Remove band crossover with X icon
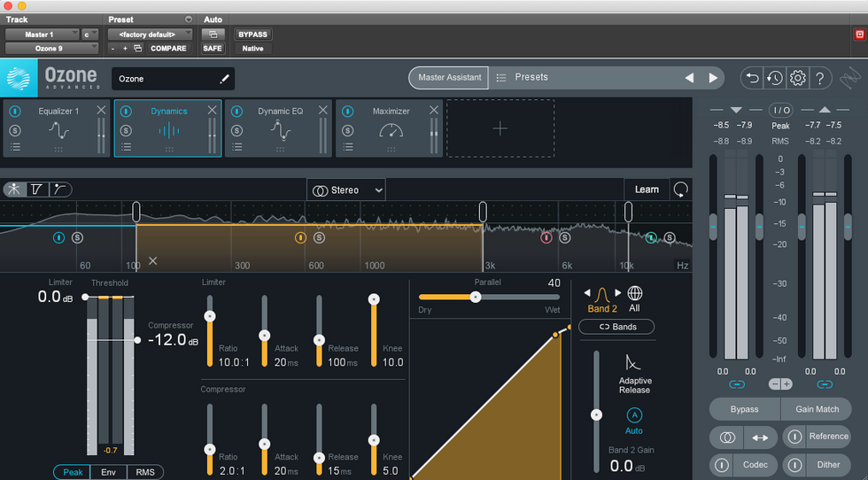The width and height of the screenshot is (868, 480). (152, 260)
